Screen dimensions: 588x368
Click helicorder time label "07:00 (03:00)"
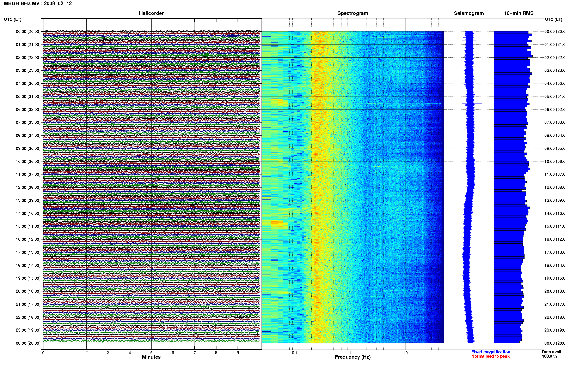[28, 122]
